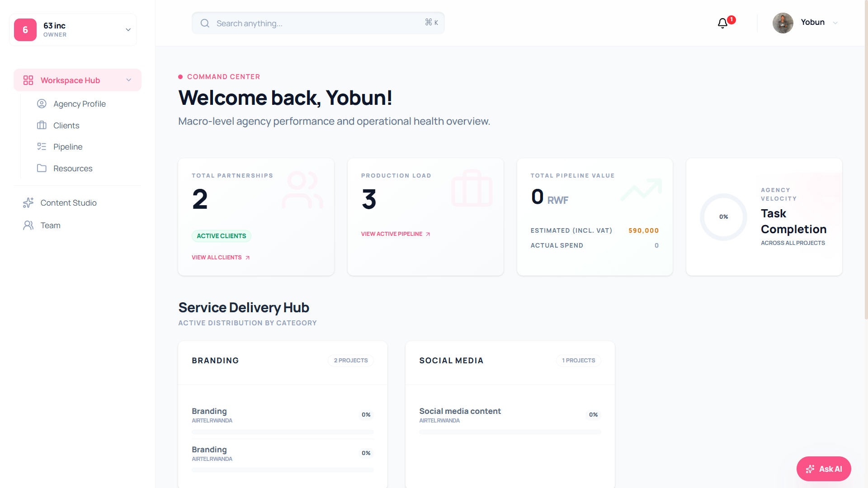868x488 pixels.
Task: Click the Pipeline Value trend arrow icon
Action: click(641, 190)
